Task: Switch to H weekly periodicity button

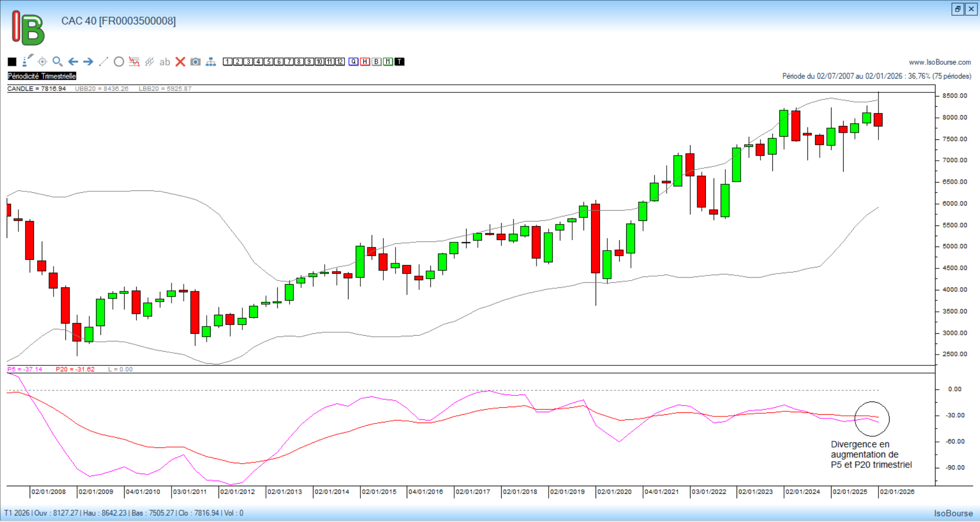Action: [365, 62]
